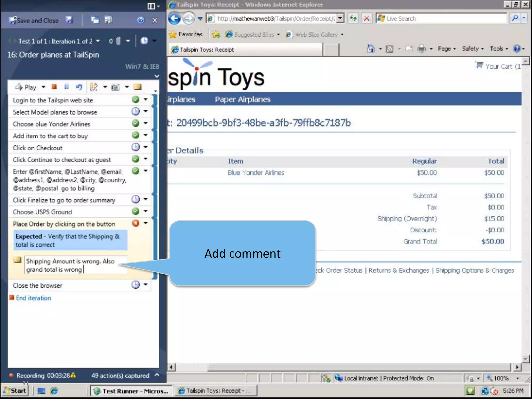Click the Your Cart link
The height and width of the screenshot is (399, 532).
[498, 66]
